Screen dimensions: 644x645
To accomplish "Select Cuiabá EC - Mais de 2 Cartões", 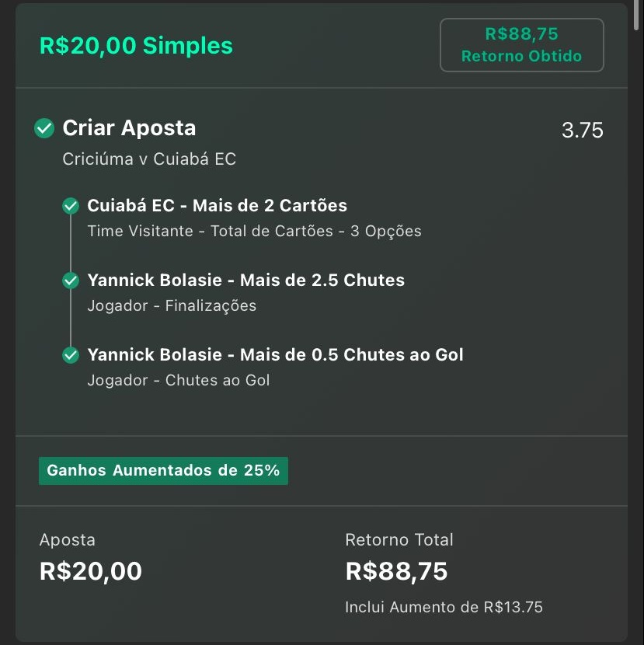I will click(218, 205).
